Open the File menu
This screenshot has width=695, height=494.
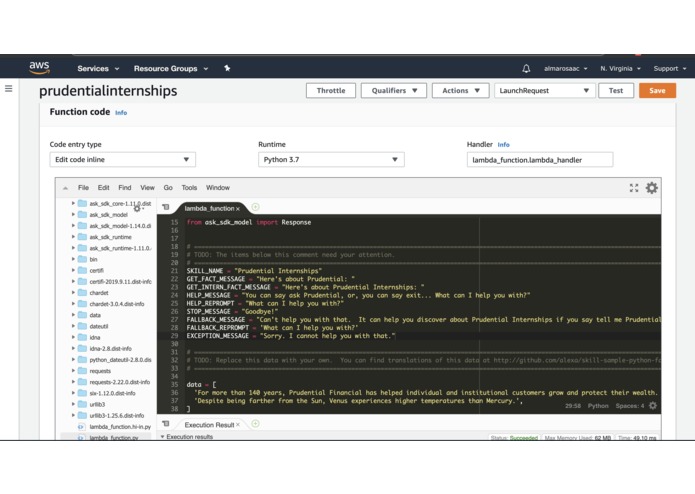[x=83, y=188]
